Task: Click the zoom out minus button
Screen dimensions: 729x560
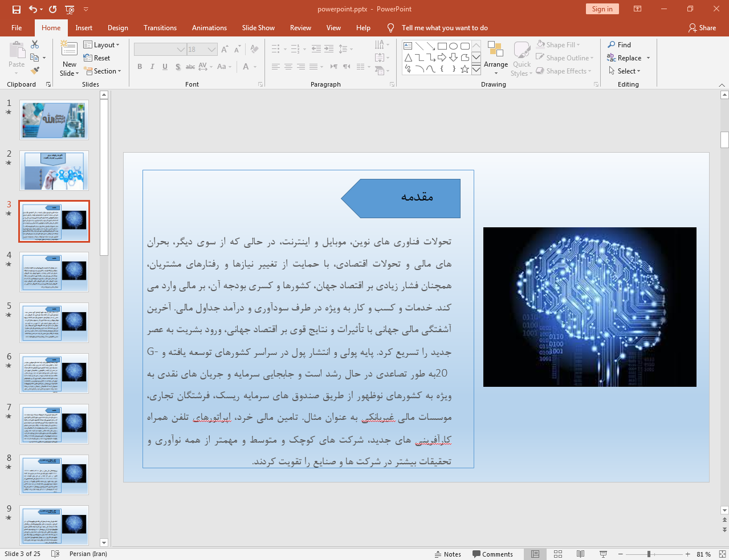Action: coord(620,554)
